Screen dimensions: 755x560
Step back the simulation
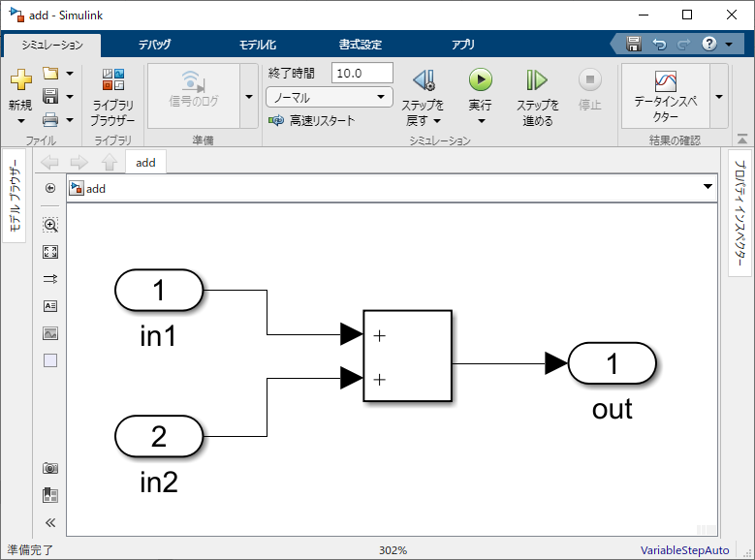[x=424, y=80]
